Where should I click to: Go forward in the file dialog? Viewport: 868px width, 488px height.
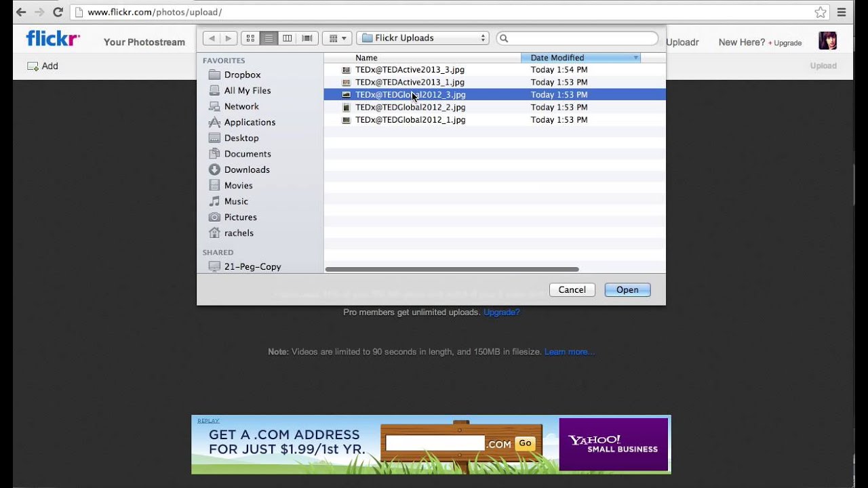[228, 38]
